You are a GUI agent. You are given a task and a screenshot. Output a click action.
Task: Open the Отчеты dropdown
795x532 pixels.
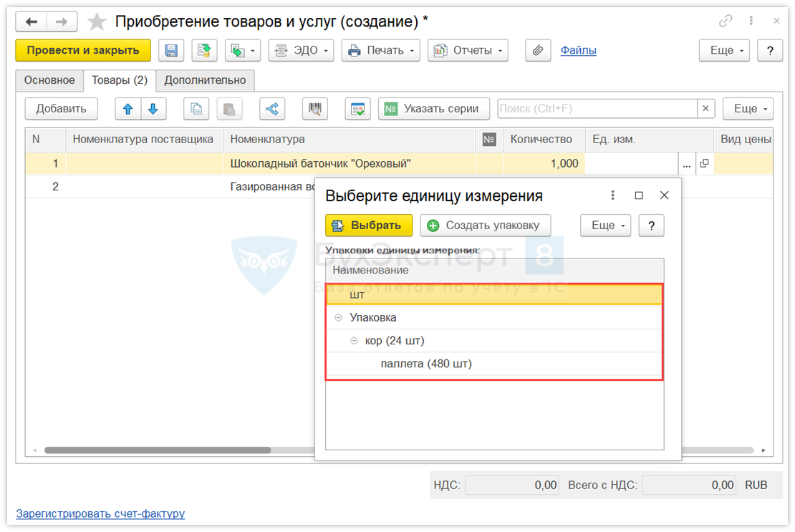click(468, 50)
